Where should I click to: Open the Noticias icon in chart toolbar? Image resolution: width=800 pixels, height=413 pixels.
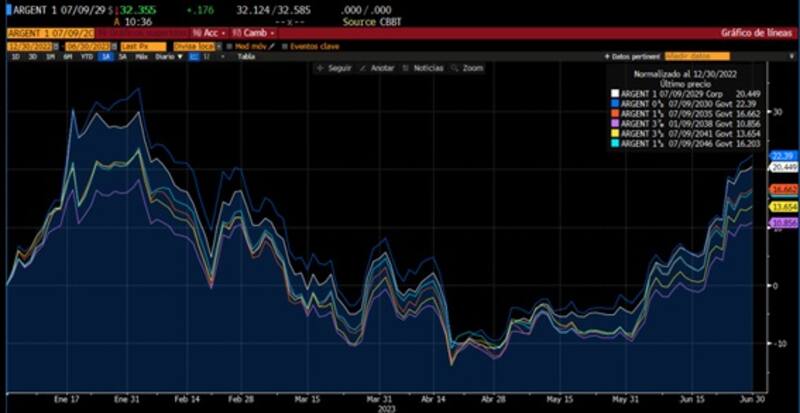408,68
